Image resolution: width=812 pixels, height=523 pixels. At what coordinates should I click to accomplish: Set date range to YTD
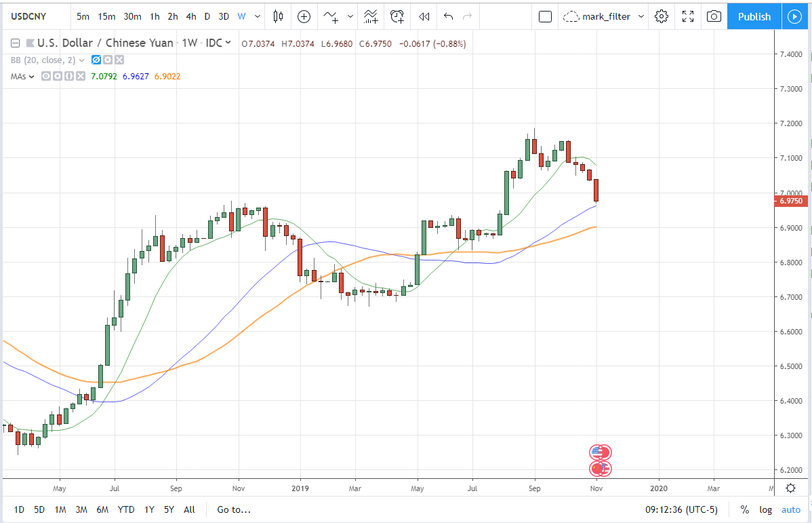[126, 509]
